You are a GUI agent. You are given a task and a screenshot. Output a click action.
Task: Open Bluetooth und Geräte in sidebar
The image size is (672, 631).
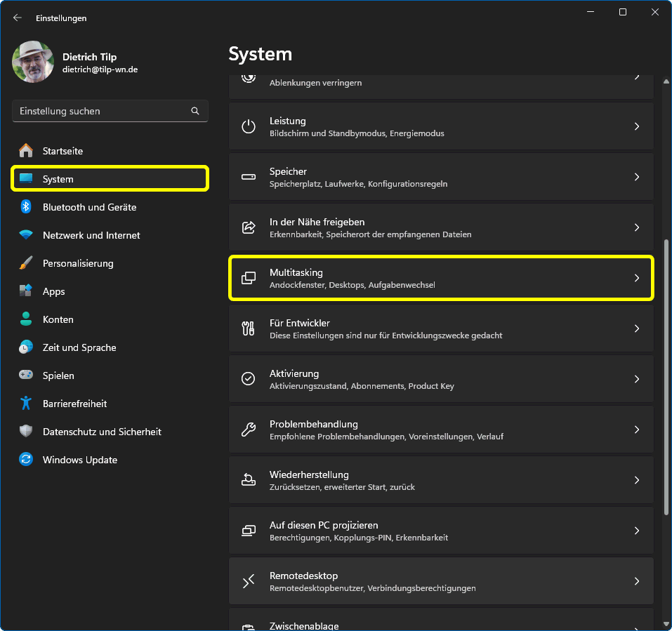[89, 207]
